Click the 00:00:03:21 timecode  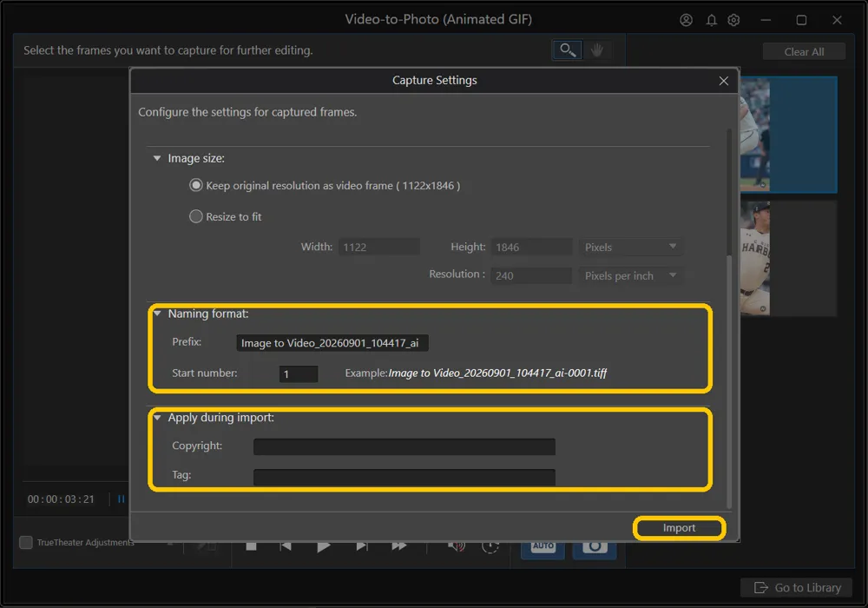[61, 499]
